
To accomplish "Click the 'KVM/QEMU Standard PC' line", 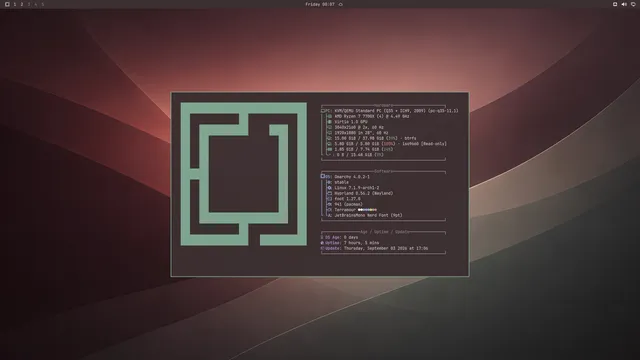I will point(396,111).
